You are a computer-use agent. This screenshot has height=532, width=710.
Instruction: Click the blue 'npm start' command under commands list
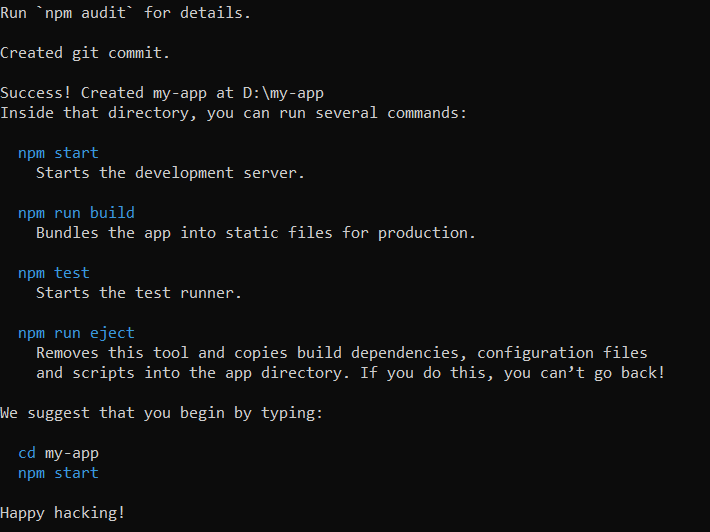(x=58, y=153)
